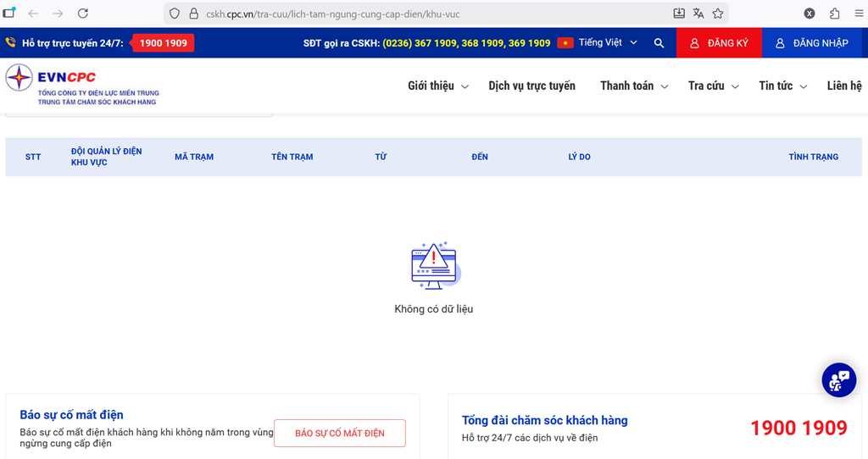This screenshot has height=459, width=868.
Task: Click the Vietnam flag icon
Action: point(565,43)
